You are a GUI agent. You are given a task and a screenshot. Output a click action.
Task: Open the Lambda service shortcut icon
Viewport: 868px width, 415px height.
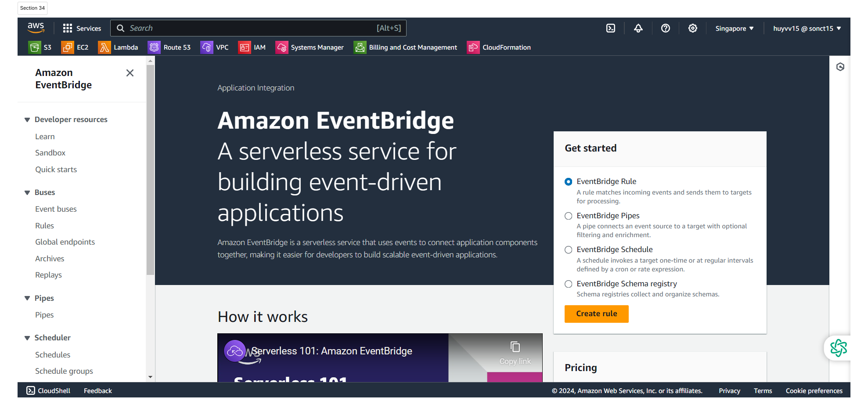click(x=104, y=47)
